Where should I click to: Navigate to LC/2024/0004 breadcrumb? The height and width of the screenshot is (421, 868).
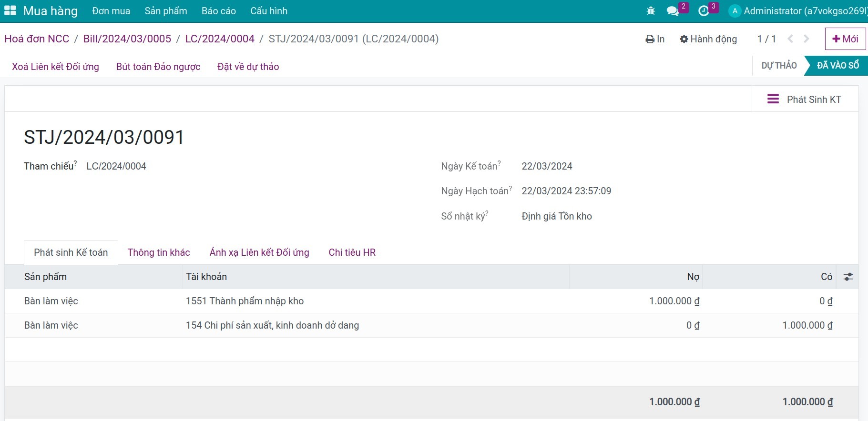[x=220, y=39]
